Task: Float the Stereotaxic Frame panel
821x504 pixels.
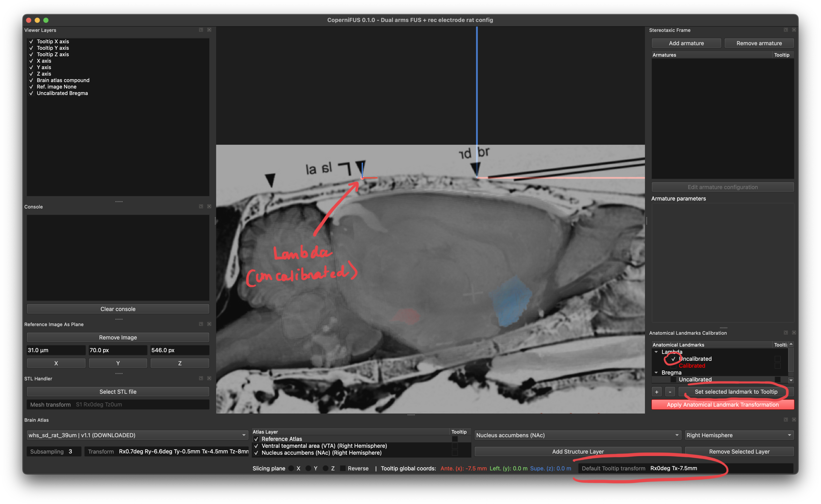Action: [786, 30]
